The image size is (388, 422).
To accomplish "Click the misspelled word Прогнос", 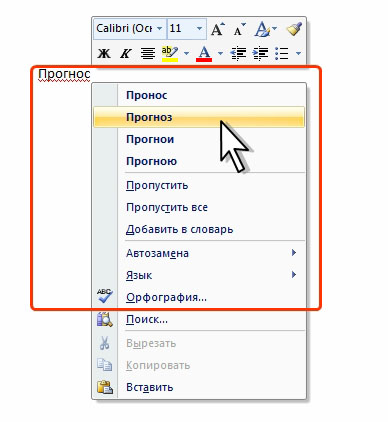I will (x=64, y=74).
